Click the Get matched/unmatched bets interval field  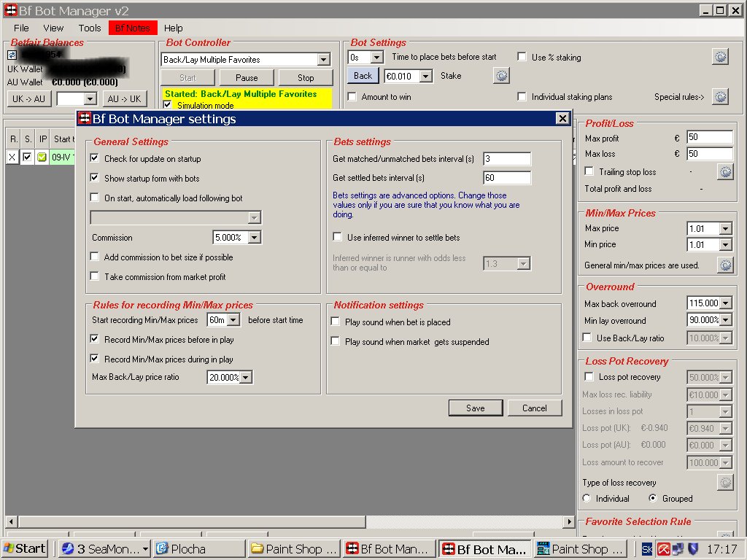[507, 158]
